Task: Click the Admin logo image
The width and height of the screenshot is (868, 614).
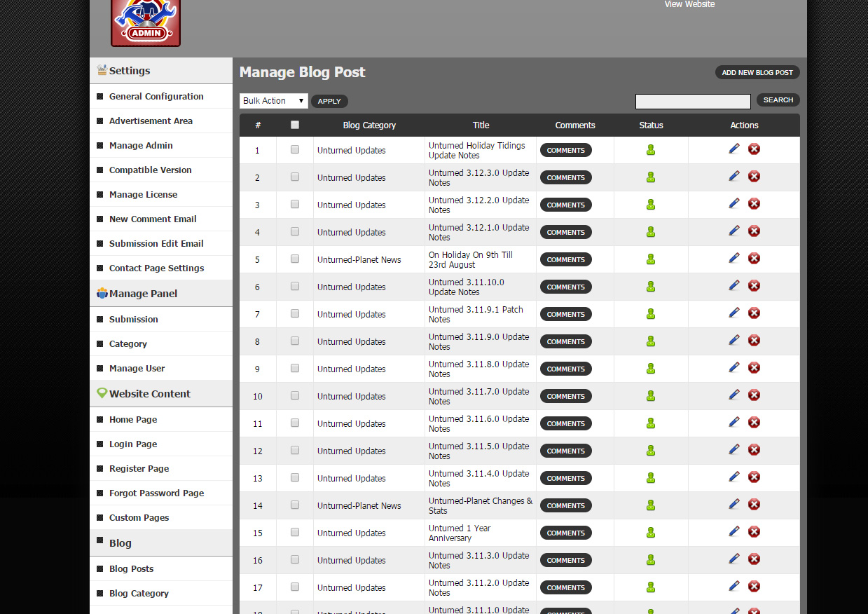Action: click(146, 22)
